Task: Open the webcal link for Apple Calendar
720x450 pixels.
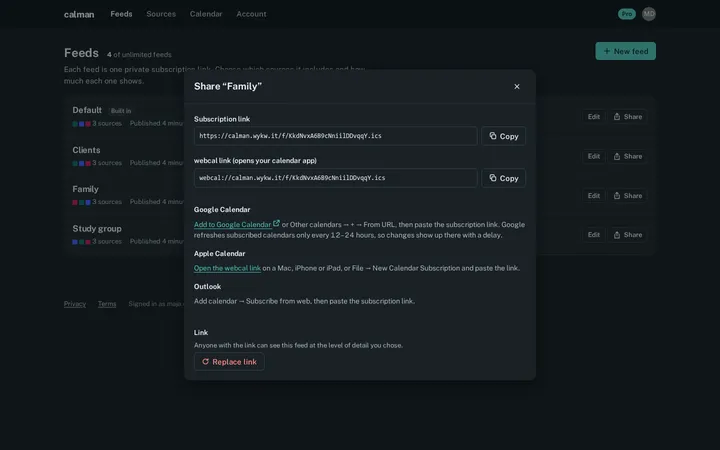Action: pyautogui.click(x=227, y=268)
